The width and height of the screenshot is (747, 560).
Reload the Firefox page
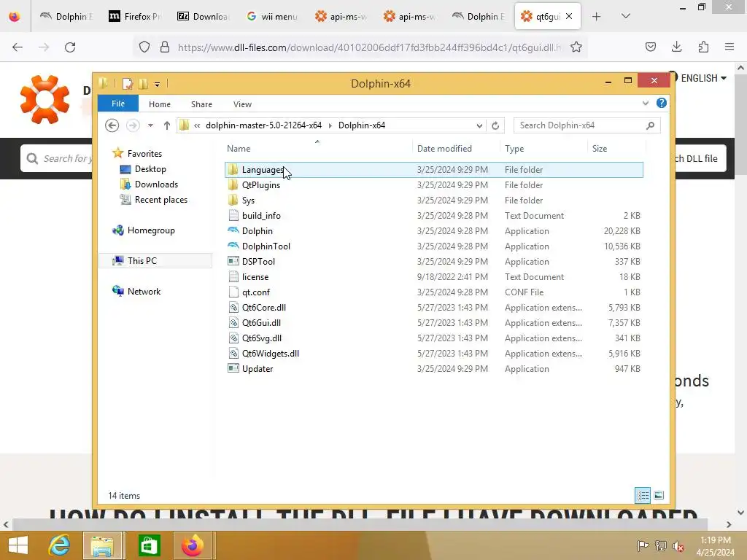[70, 47]
